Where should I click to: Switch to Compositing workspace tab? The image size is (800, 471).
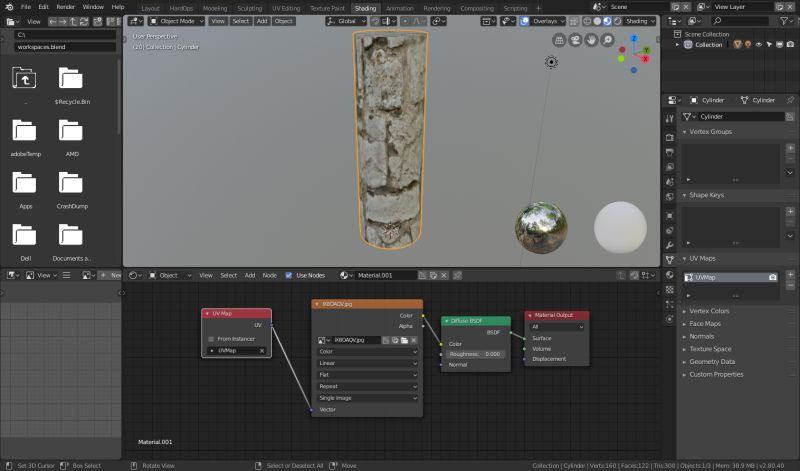point(477,8)
